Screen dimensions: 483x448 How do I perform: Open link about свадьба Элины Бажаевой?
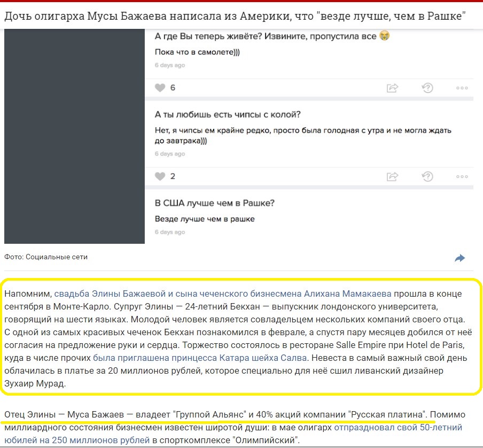pyautogui.click(x=222, y=293)
